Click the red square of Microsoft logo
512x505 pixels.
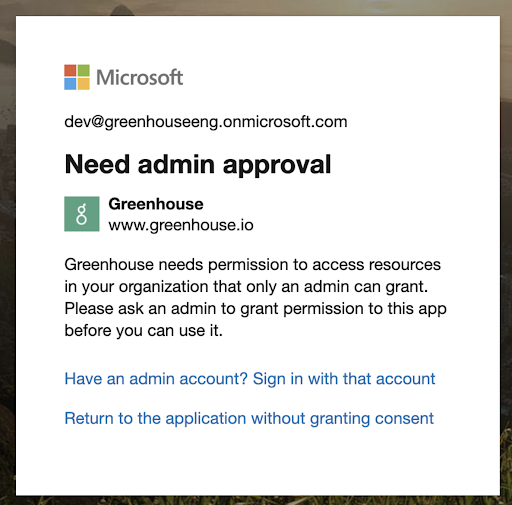point(70,70)
